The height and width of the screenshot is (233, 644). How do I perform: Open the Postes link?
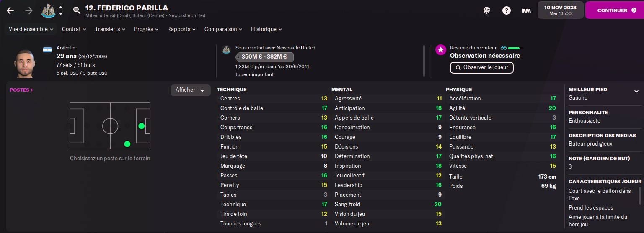pos(21,90)
